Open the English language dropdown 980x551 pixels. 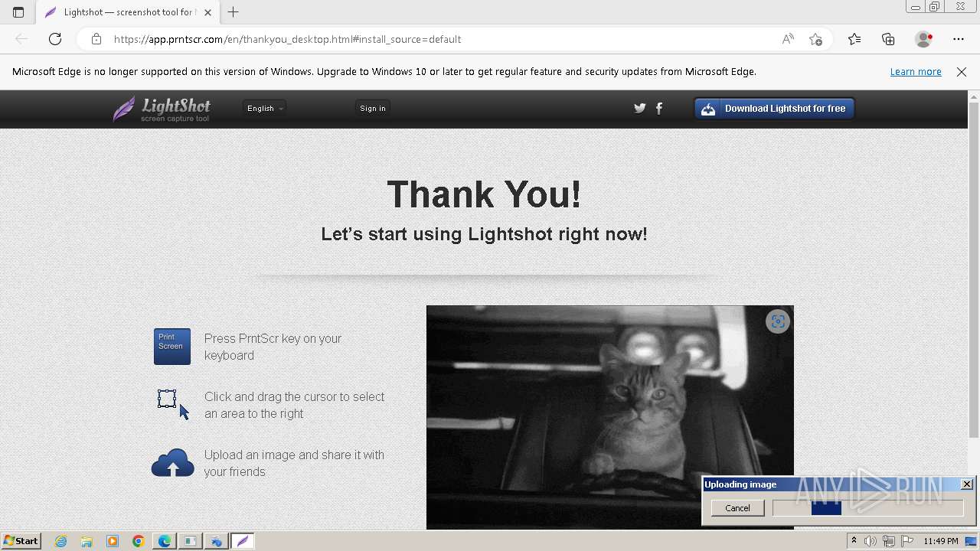[x=264, y=109]
